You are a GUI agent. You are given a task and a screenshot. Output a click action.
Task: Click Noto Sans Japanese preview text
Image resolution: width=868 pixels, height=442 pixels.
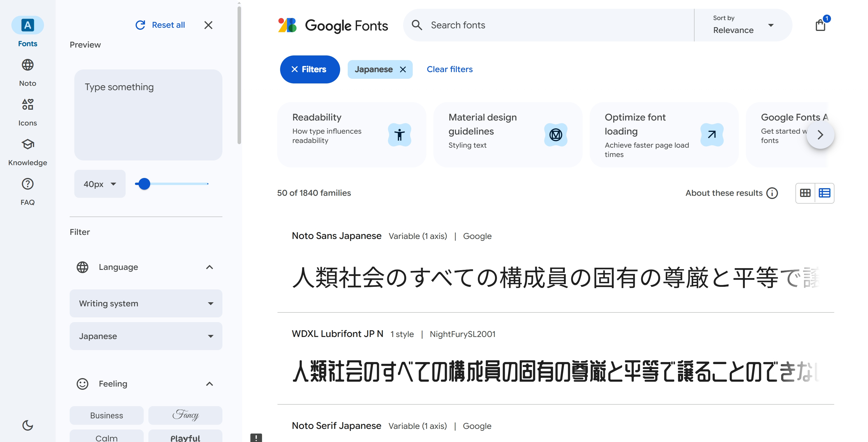click(x=555, y=277)
